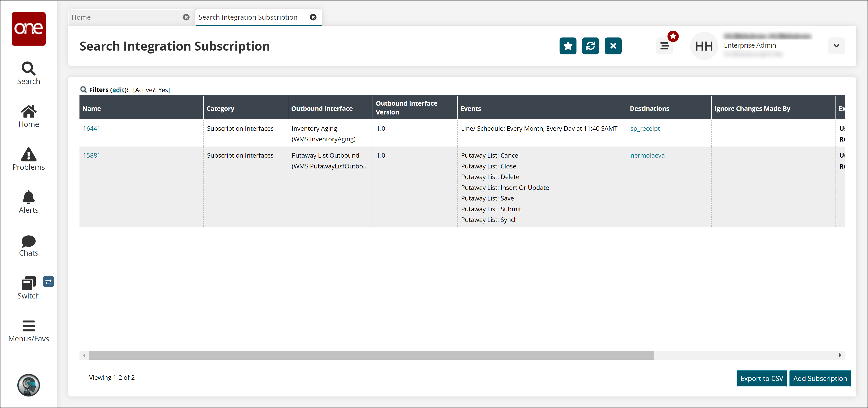The width and height of the screenshot is (868, 408).
Task: Click Export to CSV button
Action: 761,378
